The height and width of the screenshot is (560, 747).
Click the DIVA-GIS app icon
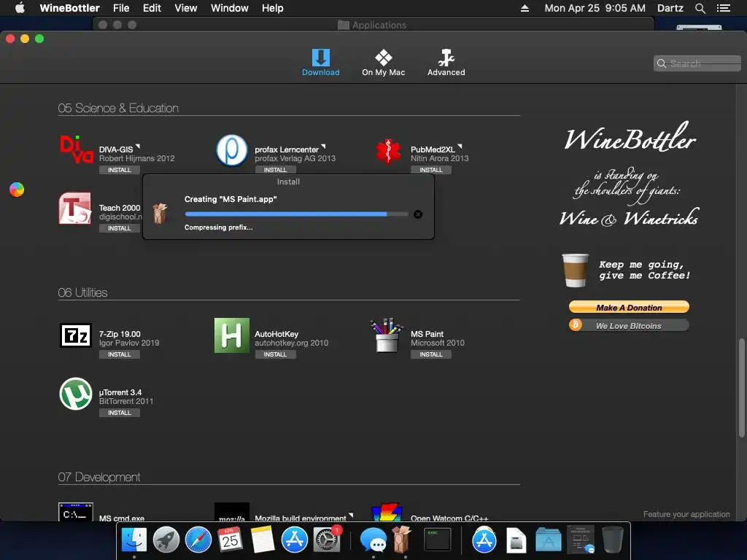[76, 149]
